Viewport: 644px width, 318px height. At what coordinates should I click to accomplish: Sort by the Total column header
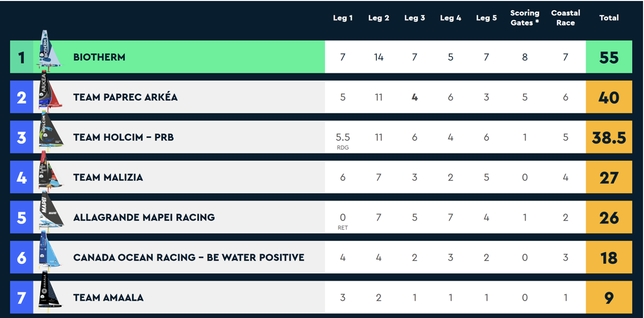tap(609, 18)
